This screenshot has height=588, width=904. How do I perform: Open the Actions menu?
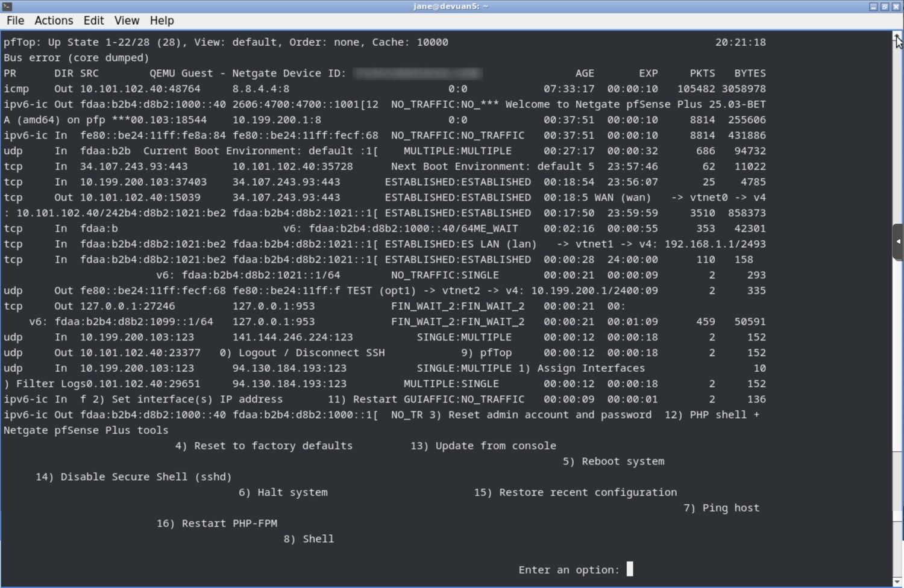tap(54, 20)
